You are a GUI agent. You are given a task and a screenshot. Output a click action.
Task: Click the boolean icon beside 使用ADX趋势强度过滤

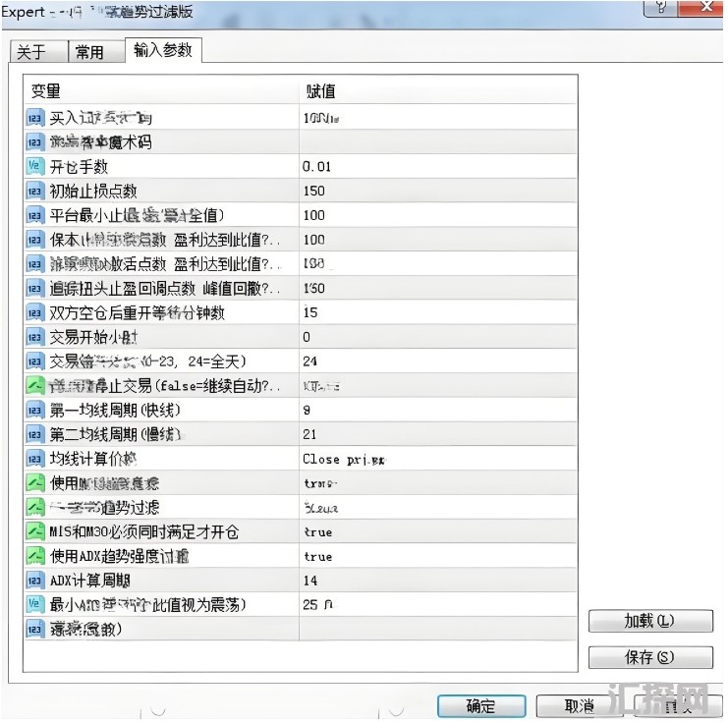[x=34, y=556]
